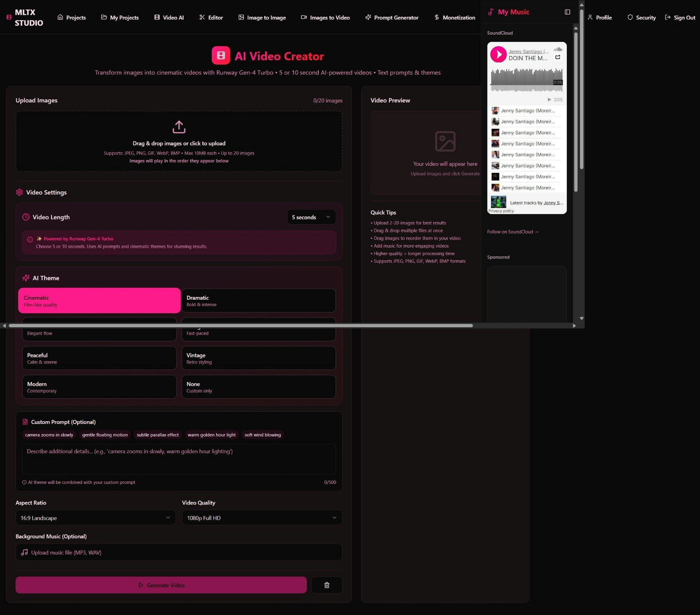This screenshot has height=615, width=700.
Task: Click the person icon beside Profile
Action: pyautogui.click(x=590, y=18)
